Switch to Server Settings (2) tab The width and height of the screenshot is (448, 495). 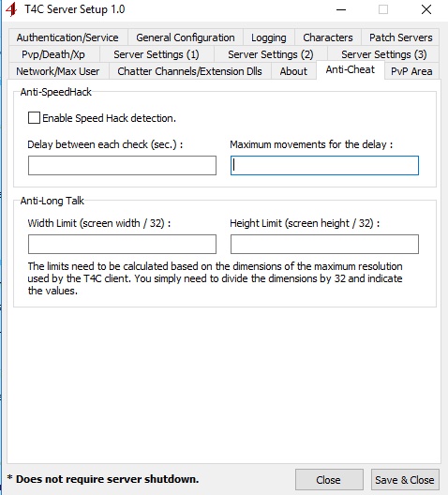[270, 54]
